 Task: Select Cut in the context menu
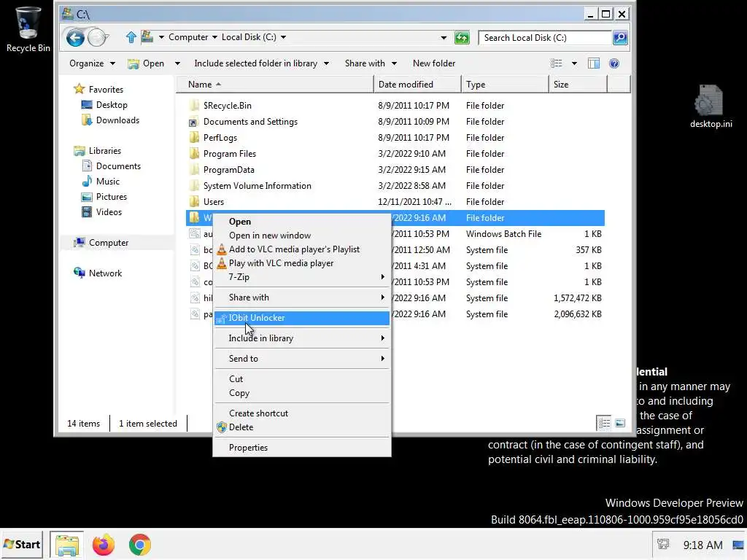pyautogui.click(x=302, y=379)
